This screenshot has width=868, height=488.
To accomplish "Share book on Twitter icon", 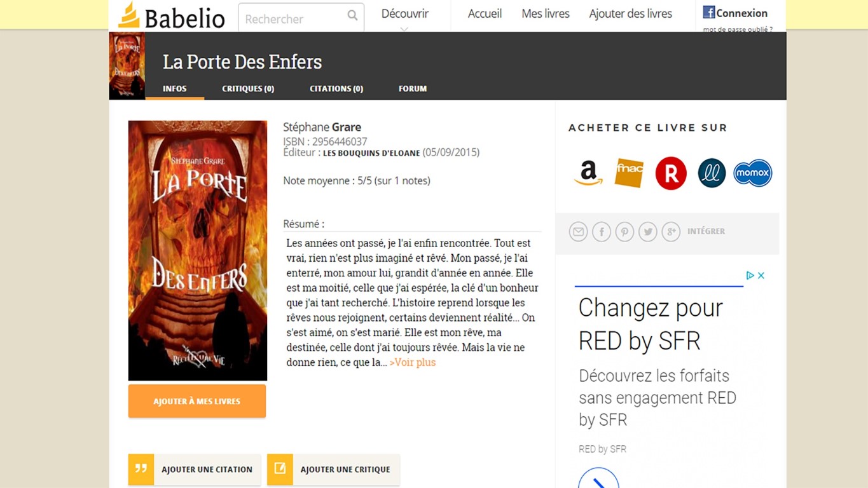I will tap(648, 232).
